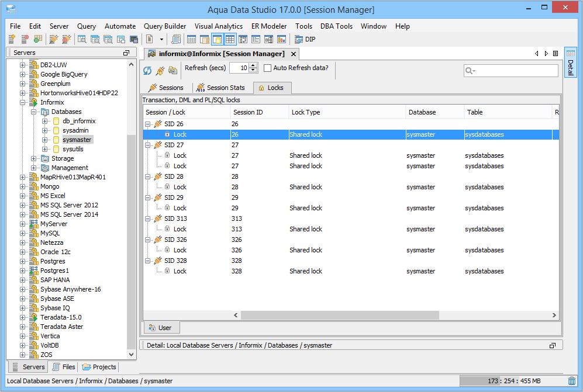The image size is (583, 392).
Task: Switch to the Sessions tab
Action: (166, 88)
